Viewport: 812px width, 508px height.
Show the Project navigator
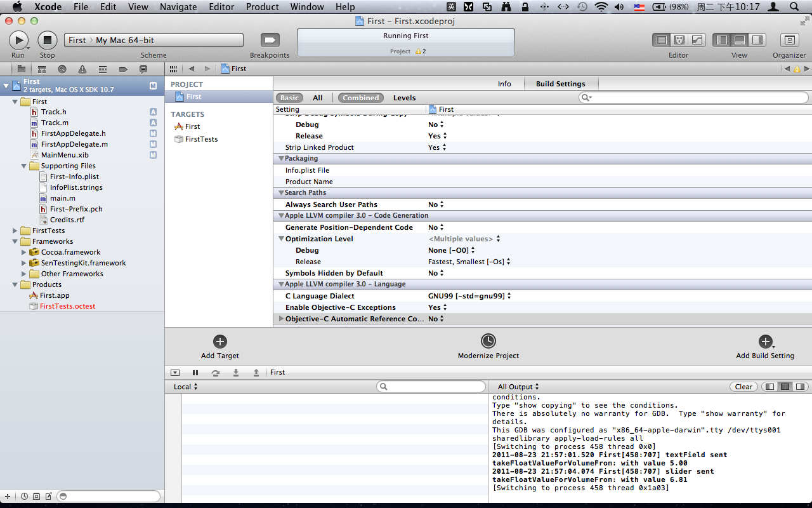tap(22, 69)
